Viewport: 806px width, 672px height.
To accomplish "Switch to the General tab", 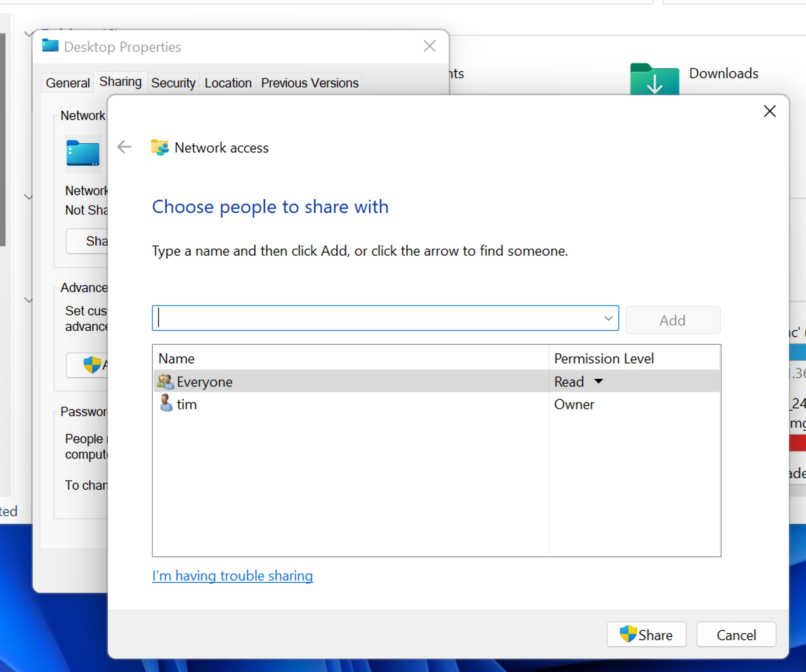I will click(x=67, y=83).
